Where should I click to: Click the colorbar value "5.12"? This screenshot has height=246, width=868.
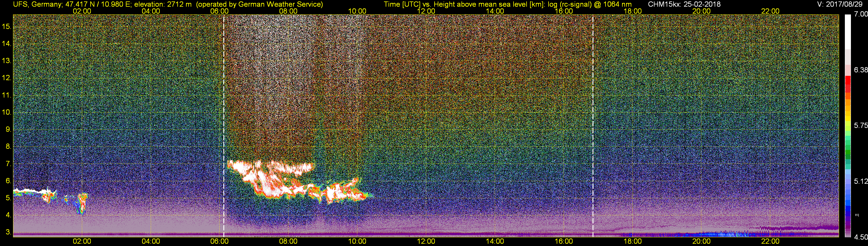860,181
